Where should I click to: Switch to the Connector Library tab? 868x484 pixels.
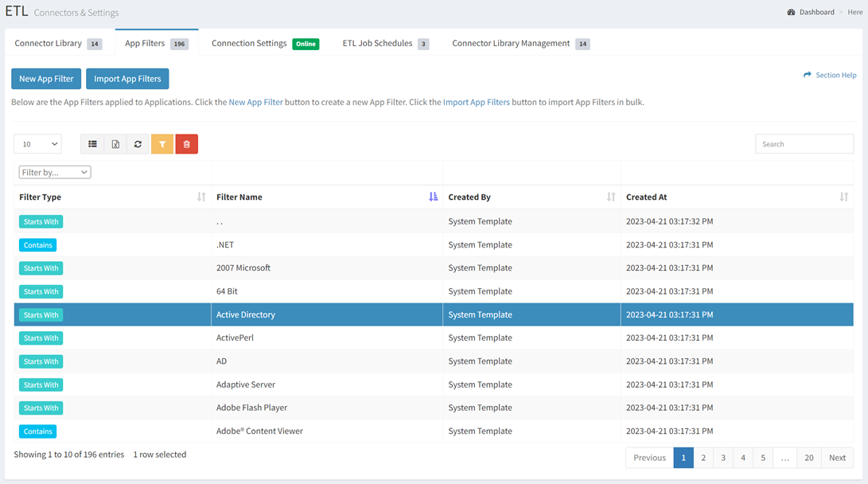50,44
